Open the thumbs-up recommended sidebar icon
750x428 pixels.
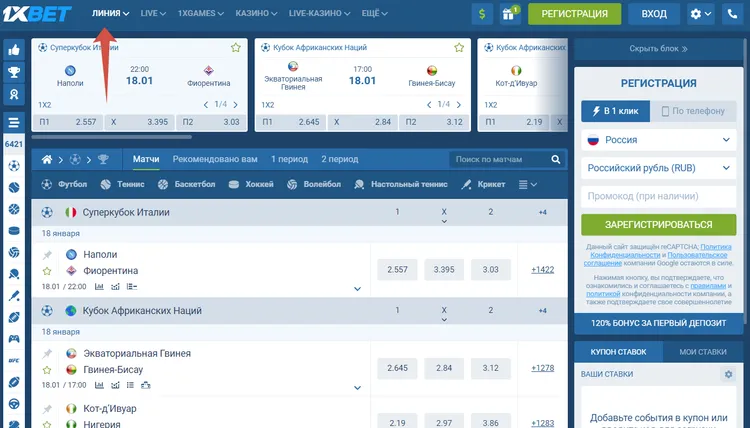[14, 49]
